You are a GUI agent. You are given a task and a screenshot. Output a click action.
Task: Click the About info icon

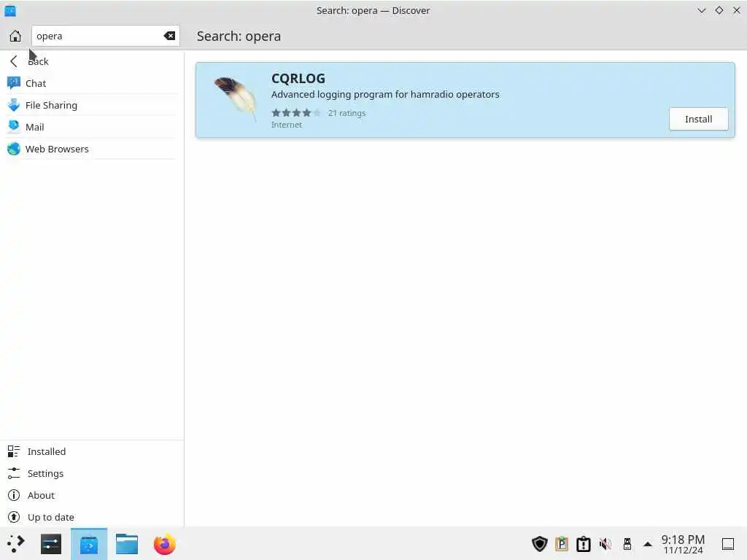tap(14, 495)
